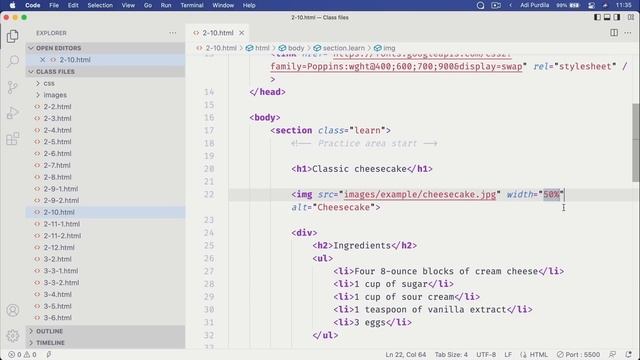
Task: Close 2-10.html in Open Editors list
Action: (42, 60)
